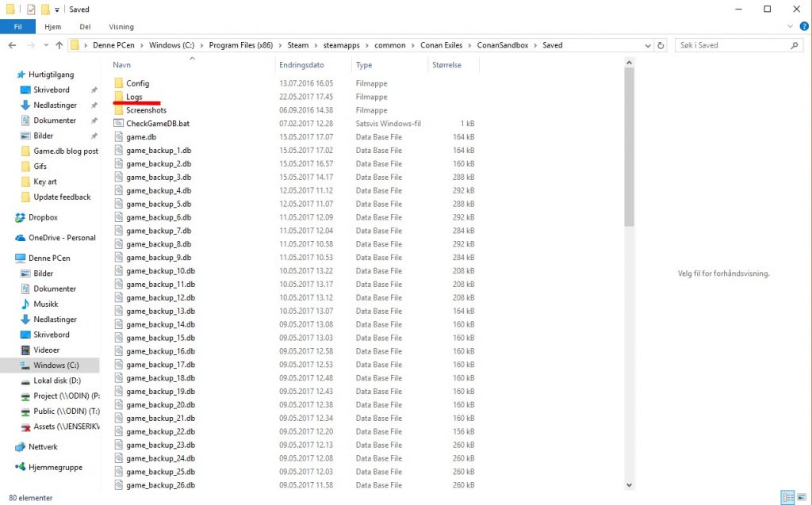Image resolution: width=812 pixels, height=505 pixels.
Task: Click the search magnifier icon
Action: (795, 45)
